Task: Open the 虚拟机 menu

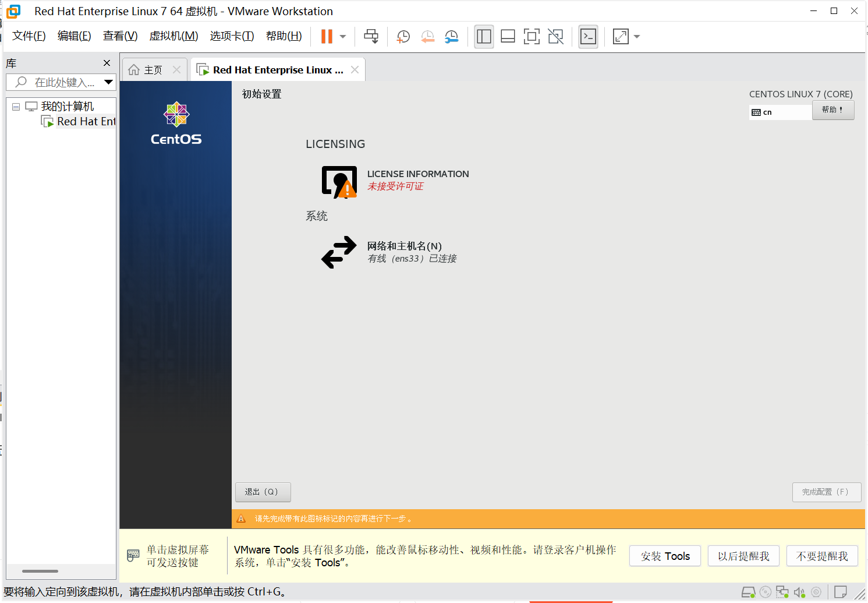Action: coord(173,36)
